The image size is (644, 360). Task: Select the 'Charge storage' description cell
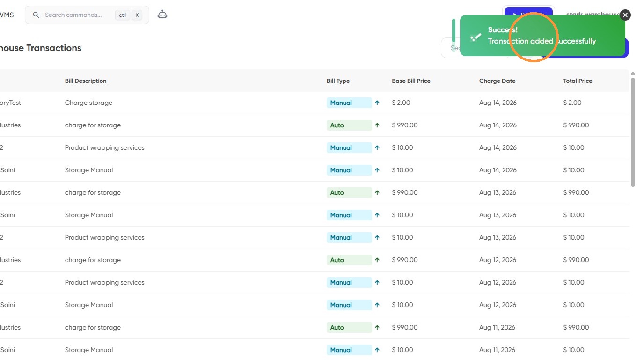coord(88,103)
